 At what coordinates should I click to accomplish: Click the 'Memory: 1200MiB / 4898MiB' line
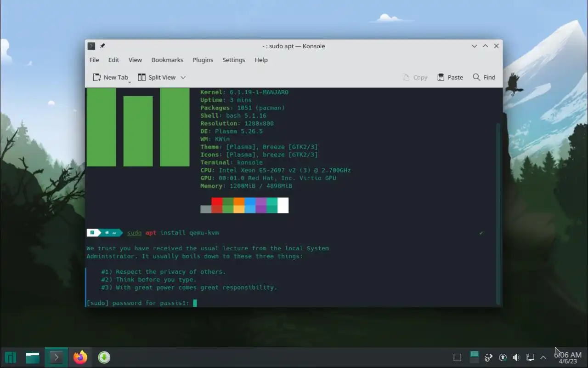click(246, 186)
